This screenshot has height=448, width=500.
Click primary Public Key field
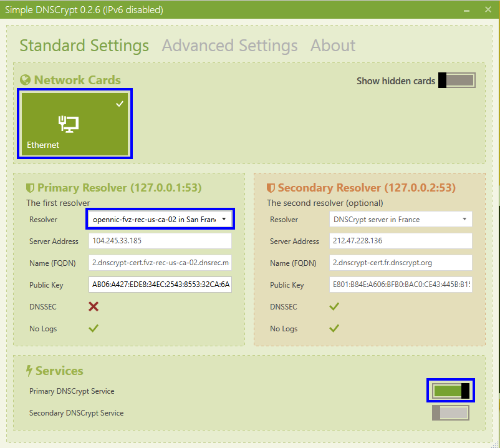point(160,285)
